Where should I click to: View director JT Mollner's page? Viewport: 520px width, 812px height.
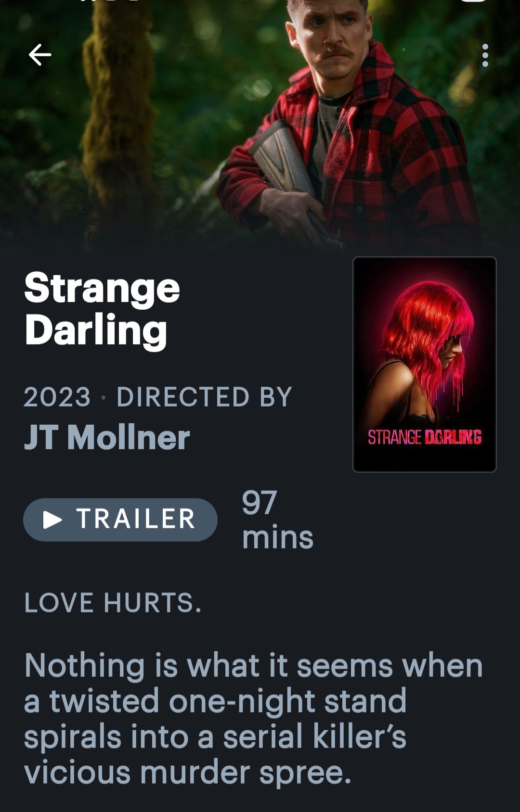[107, 437]
